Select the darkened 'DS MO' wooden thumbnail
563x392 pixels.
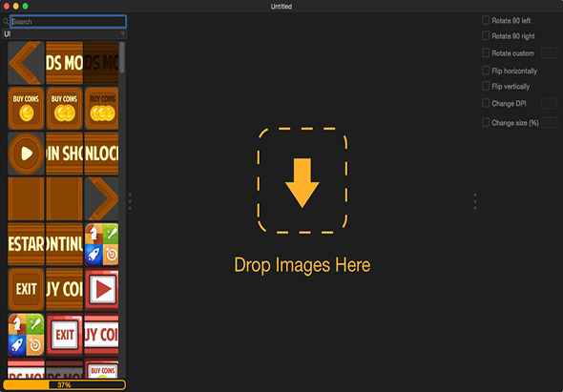(x=101, y=63)
